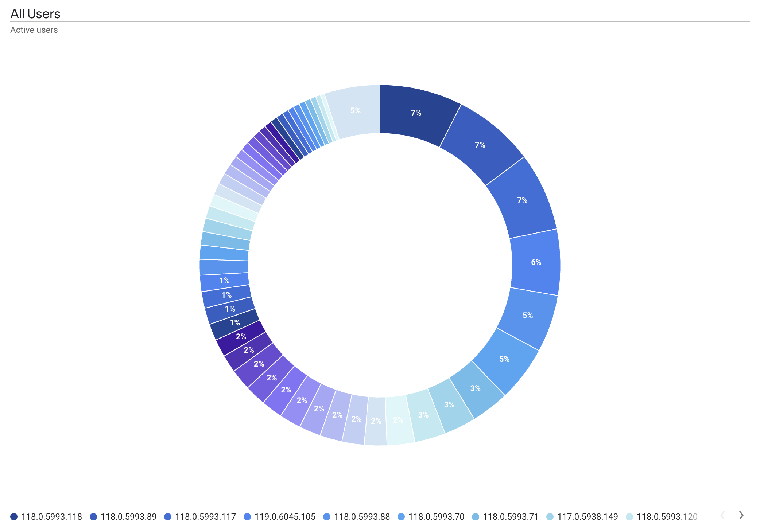Click the 117.0.5938.149 version label
760x532 pixels.
587,516
